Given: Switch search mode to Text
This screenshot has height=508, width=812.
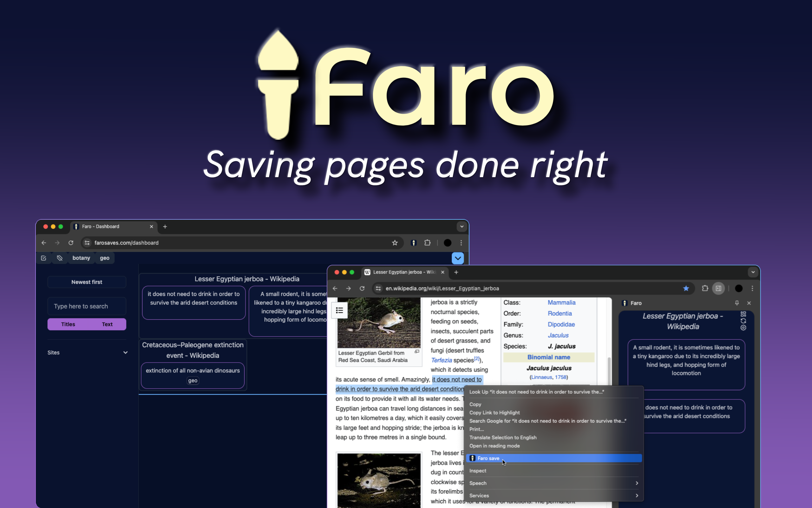Looking at the screenshot, I should [107, 324].
